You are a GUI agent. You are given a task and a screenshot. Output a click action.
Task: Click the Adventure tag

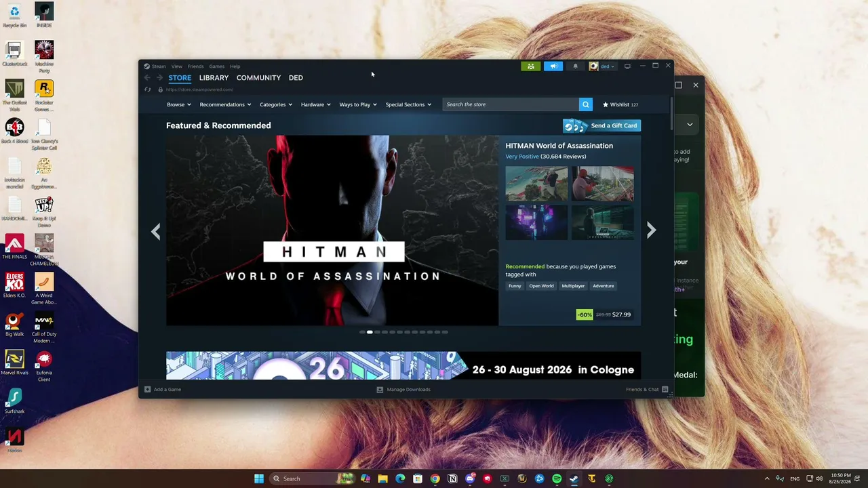(x=603, y=286)
